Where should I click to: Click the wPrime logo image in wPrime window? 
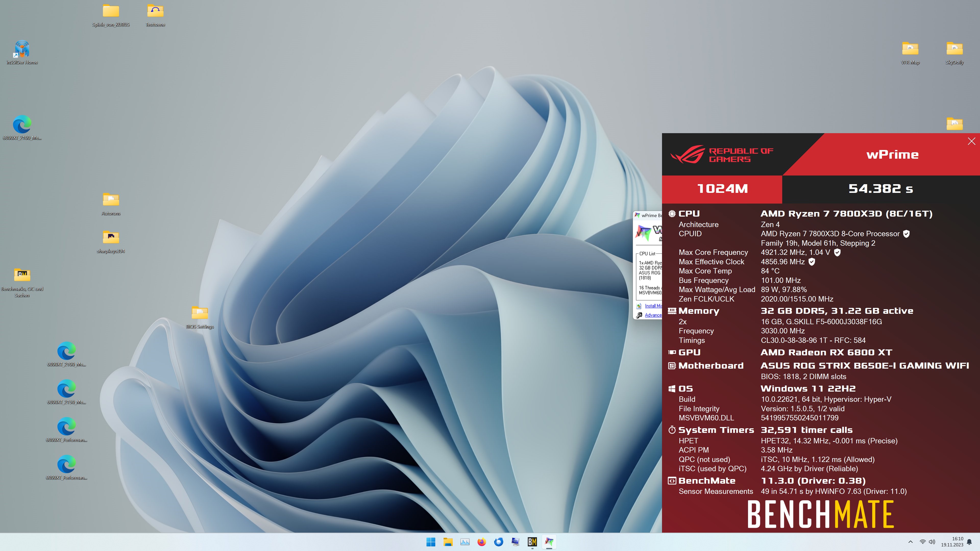coord(648,233)
